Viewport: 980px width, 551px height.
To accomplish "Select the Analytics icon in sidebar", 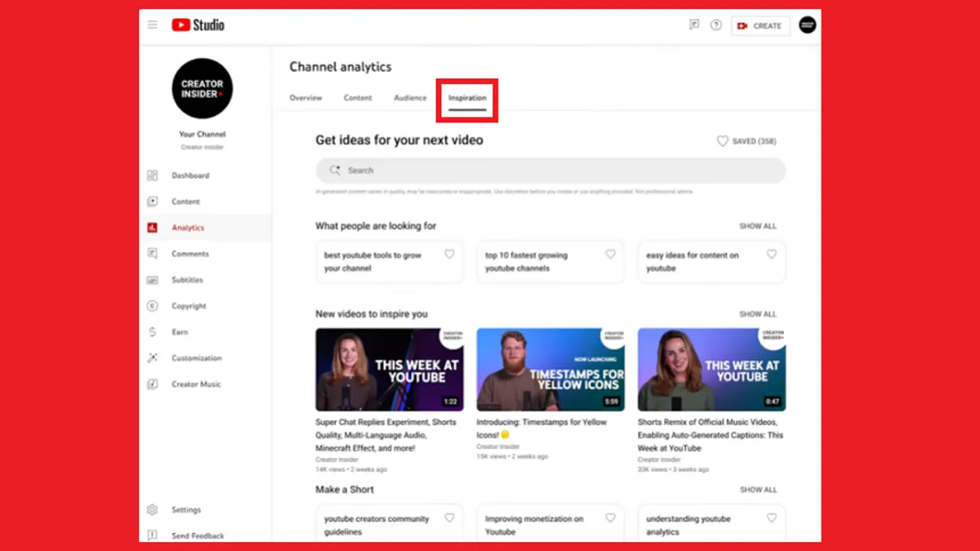I will pyautogui.click(x=152, y=228).
